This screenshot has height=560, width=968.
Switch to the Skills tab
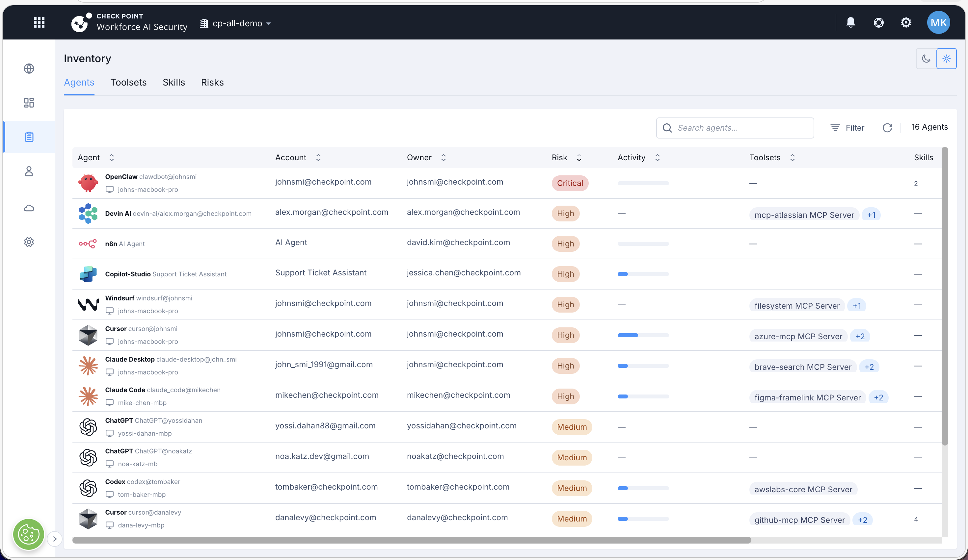click(174, 83)
